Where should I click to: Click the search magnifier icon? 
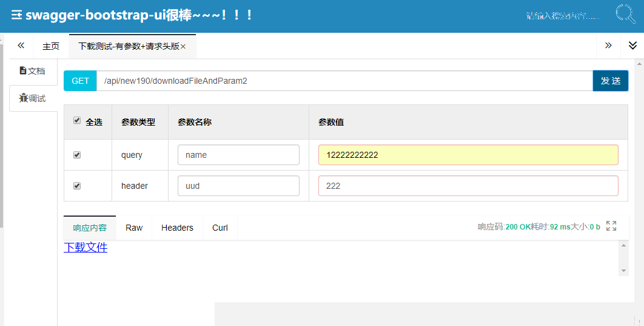click(x=626, y=13)
